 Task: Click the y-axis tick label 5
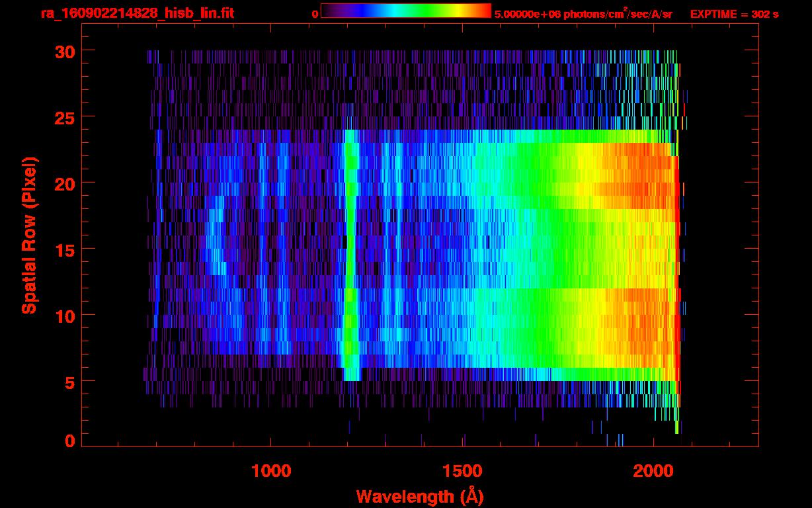(70, 382)
